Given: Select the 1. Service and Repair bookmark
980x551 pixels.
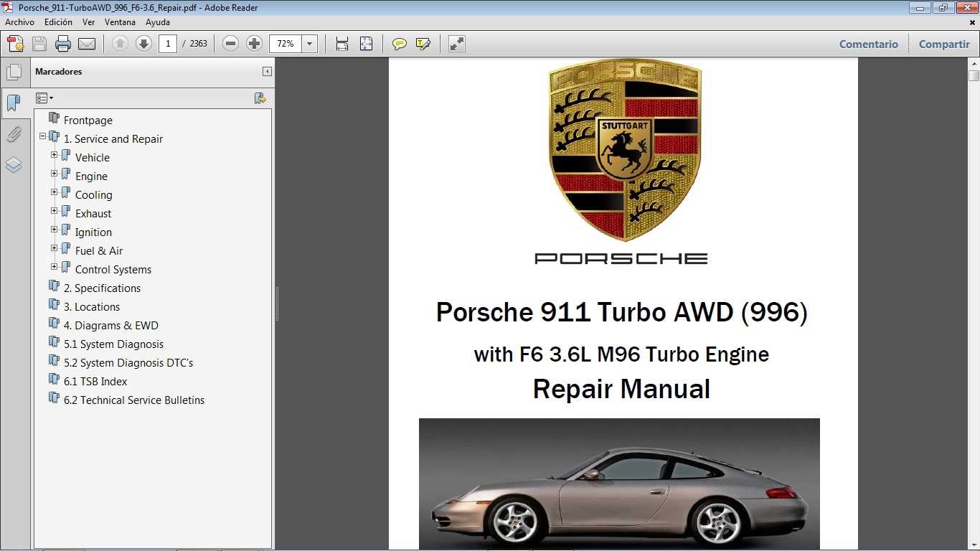Looking at the screenshot, I should point(113,139).
